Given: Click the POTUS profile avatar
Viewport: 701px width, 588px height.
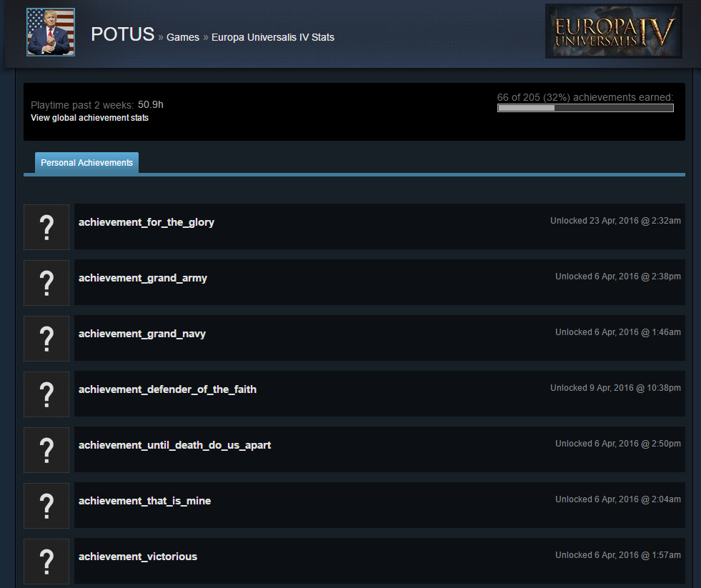Looking at the screenshot, I should (x=51, y=32).
